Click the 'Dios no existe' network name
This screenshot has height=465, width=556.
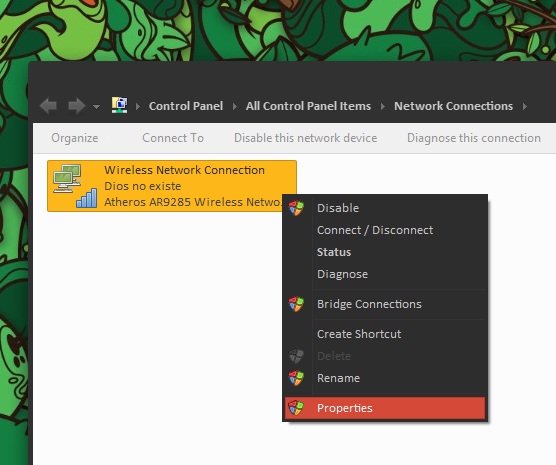(x=143, y=186)
